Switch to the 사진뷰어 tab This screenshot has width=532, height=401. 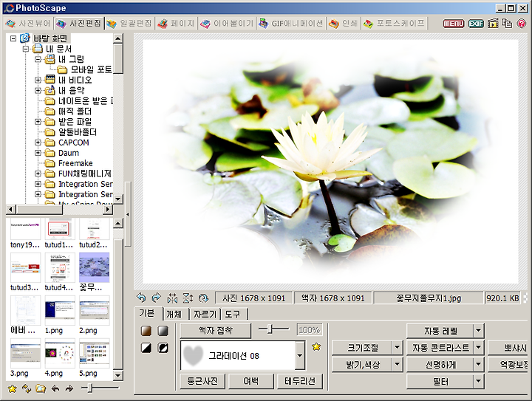click(28, 24)
